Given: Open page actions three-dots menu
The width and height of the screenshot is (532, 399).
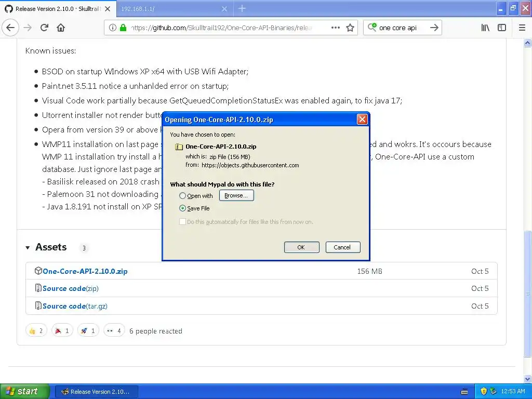Looking at the screenshot, I should (x=335, y=28).
